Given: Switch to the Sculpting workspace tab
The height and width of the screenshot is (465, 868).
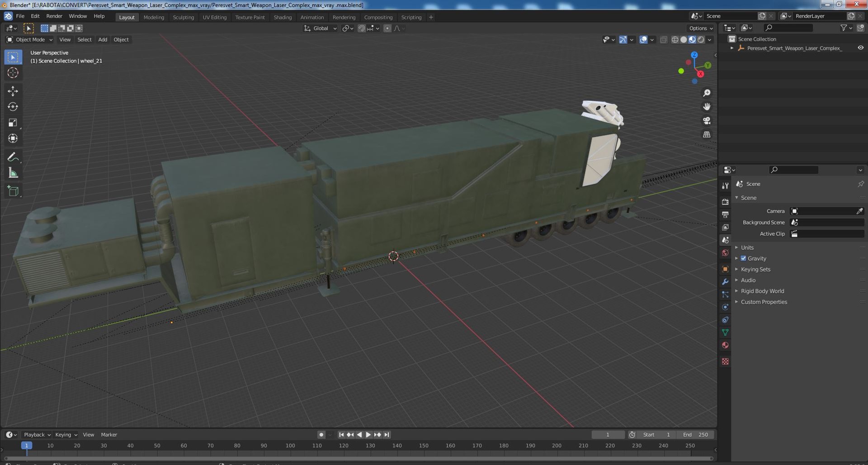Looking at the screenshot, I should click(x=183, y=17).
